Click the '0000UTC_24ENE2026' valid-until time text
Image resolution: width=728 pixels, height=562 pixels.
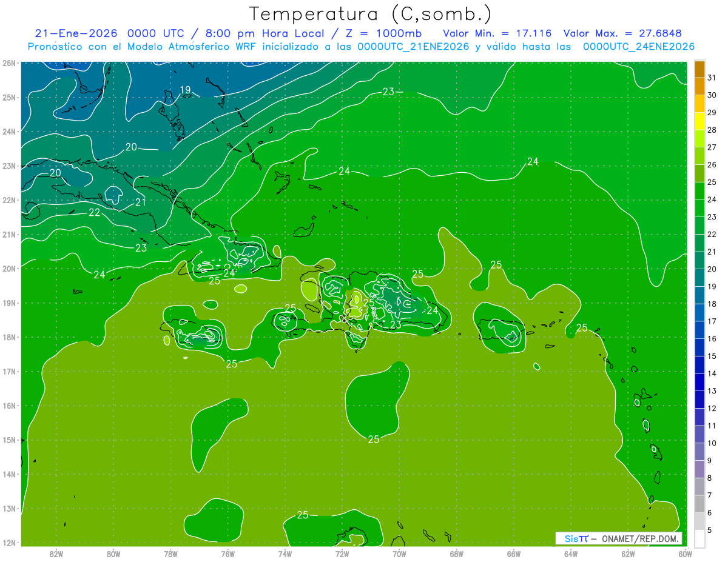[639, 47]
